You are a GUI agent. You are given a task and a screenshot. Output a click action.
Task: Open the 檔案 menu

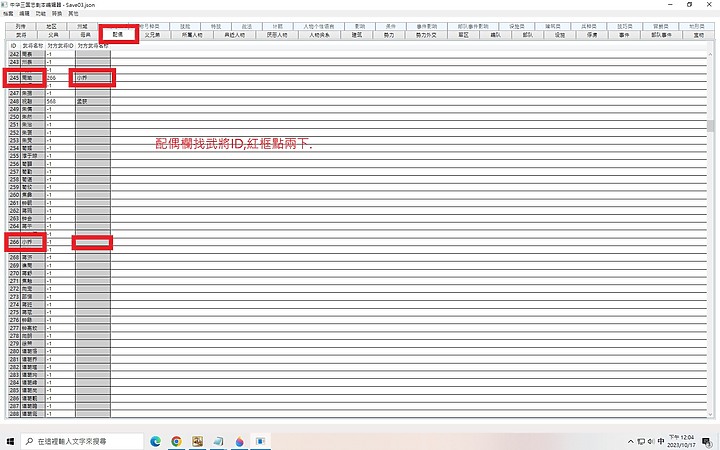[x=8, y=14]
